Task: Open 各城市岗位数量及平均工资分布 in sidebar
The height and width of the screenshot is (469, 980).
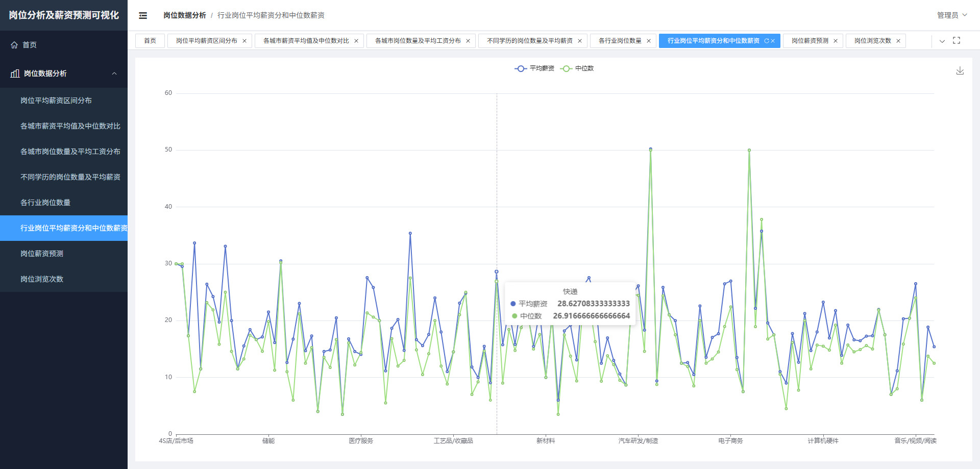Action: coord(64,152)
